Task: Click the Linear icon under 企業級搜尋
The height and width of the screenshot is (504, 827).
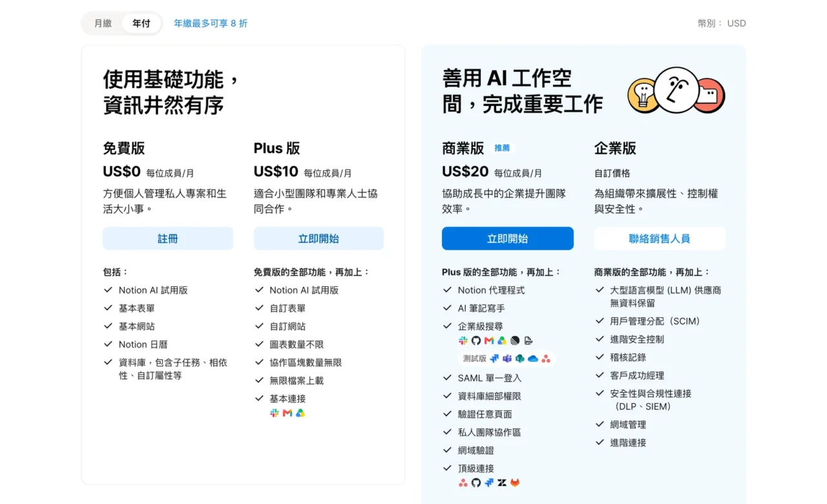Action: [x=515, y=341]
